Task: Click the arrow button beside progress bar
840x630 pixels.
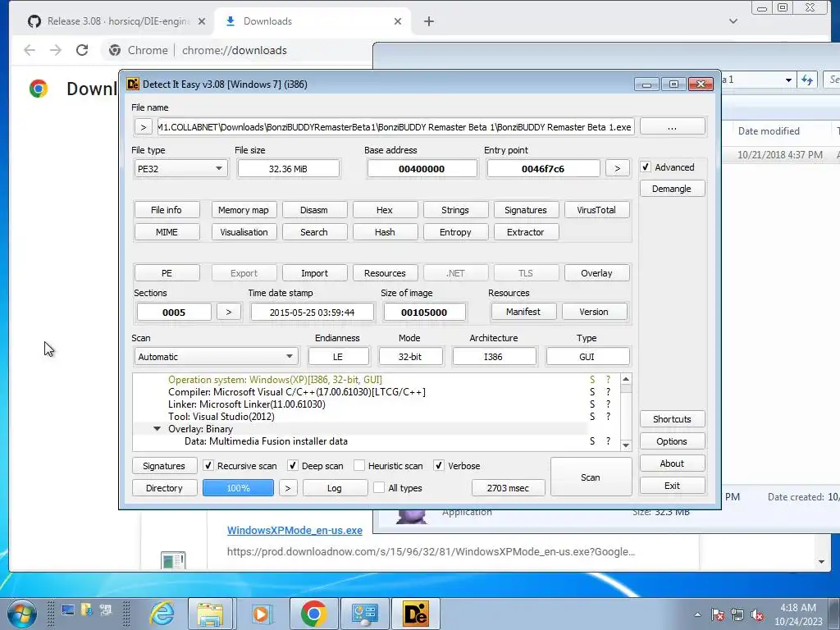Action: pos(288,487)
